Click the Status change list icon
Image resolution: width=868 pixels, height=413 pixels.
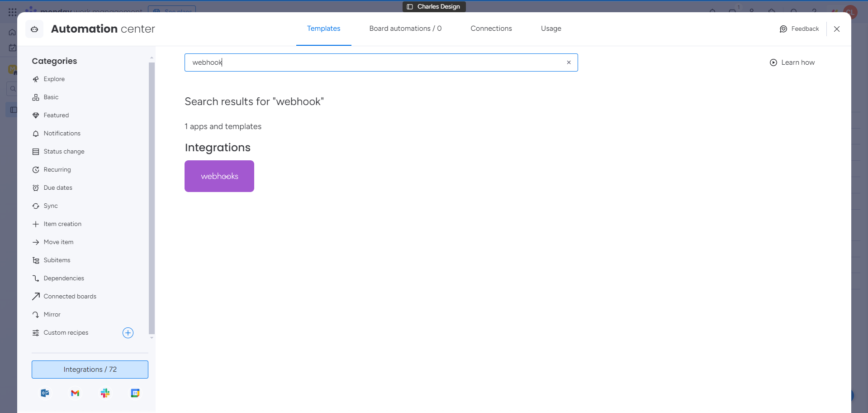[36, 152]
